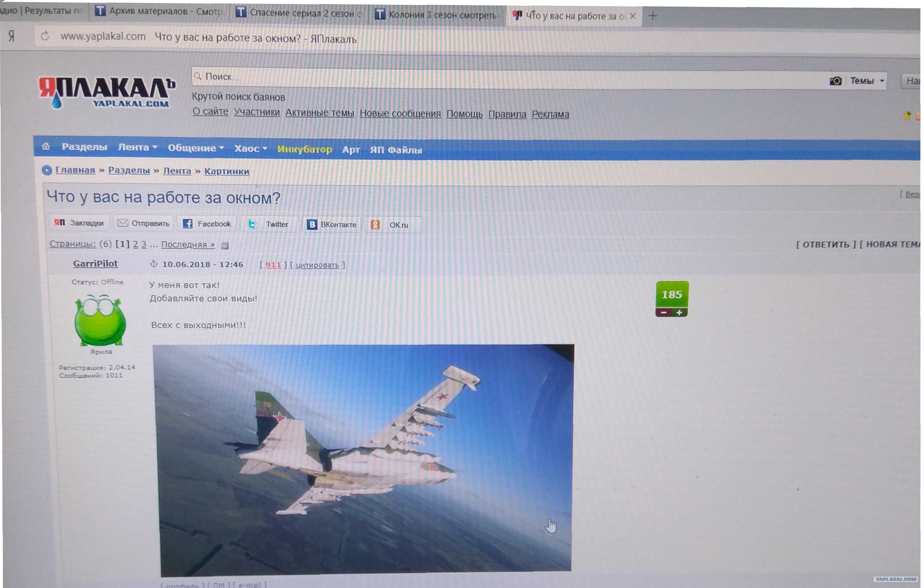
Task: Open the ЯП Файлы section
Action: (x=396, y=150)
